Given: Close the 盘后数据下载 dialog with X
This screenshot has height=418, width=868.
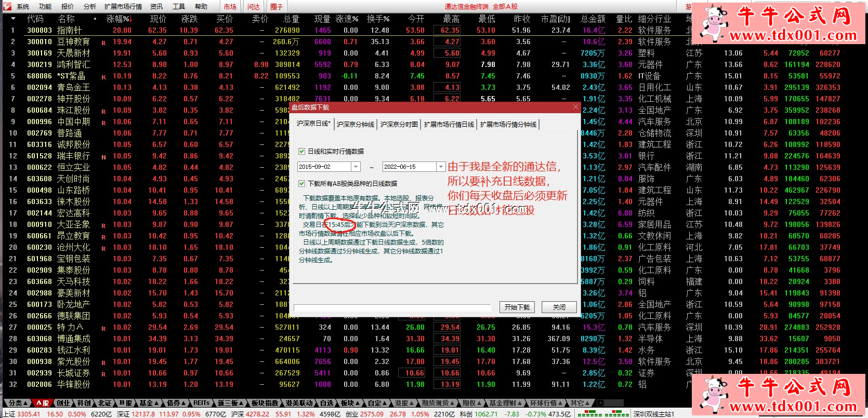Looking at the screenshot, I should coord(575,107).
